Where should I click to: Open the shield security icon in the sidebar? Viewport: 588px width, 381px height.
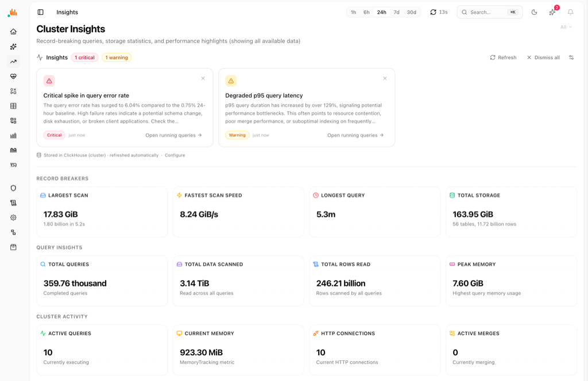click(x=13, y=188)
